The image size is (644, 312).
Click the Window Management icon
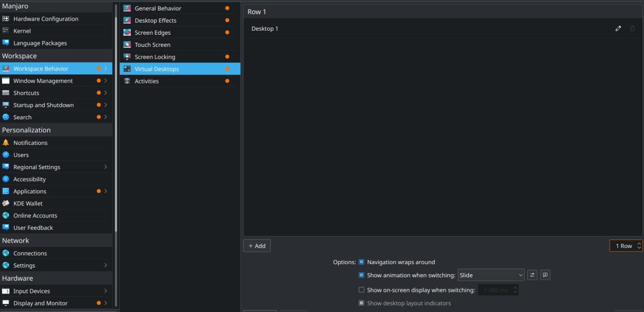[x=6, y=81]
